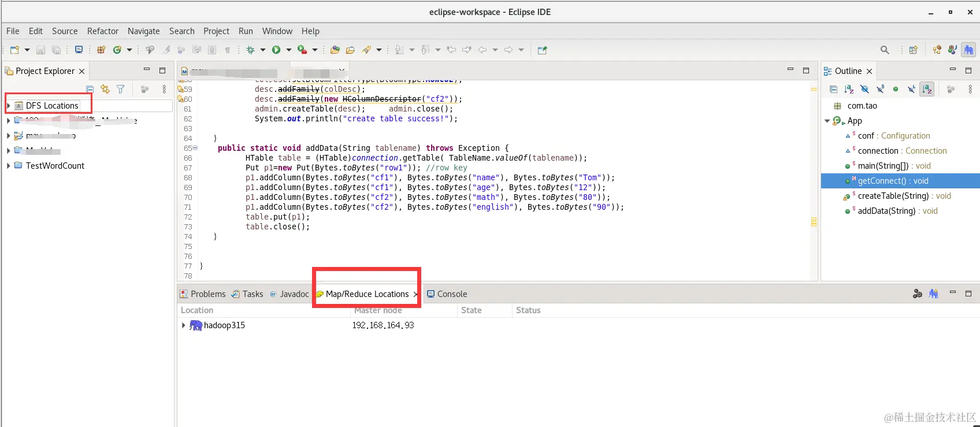
Task: Run the program with the green Run button
Action: coord(276,50)
